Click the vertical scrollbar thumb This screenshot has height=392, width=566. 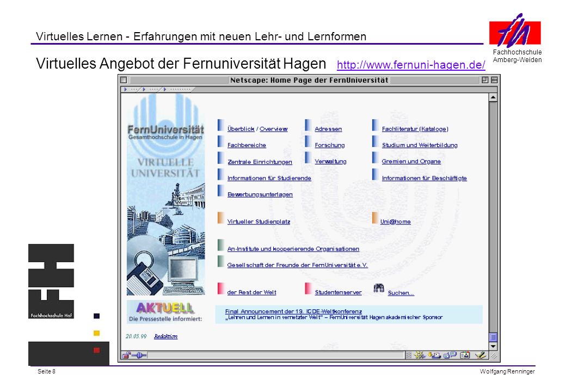click(493, 337)
